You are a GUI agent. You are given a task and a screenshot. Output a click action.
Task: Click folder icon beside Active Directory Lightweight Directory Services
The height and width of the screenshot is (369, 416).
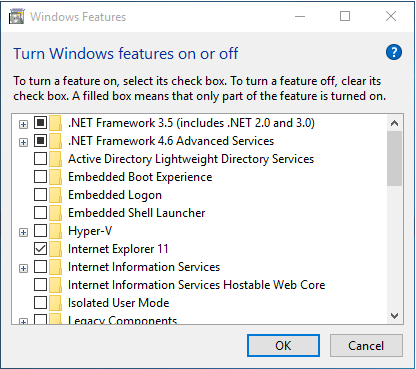click(55, 159)
